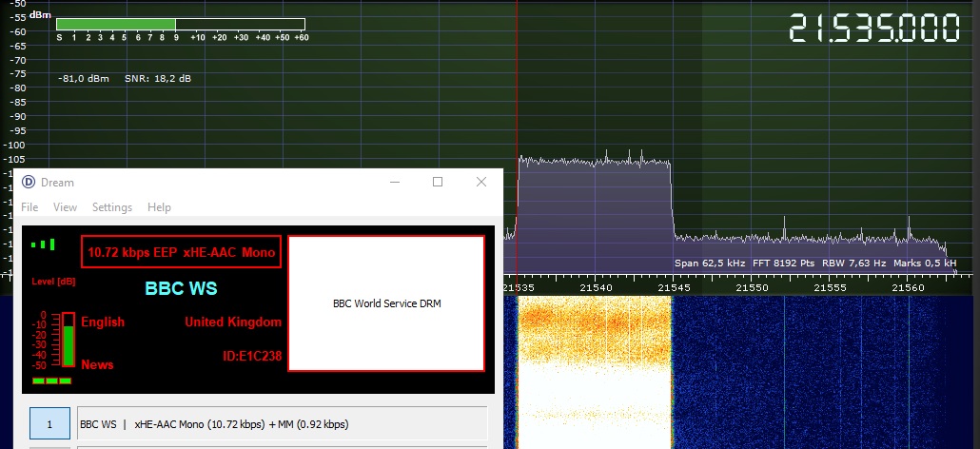Open the Help menu in Dream

(x=160, y=207)
